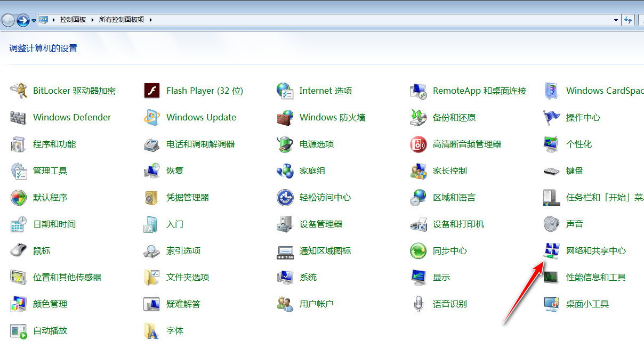This screenshot has height=349, width=644.
Task: Go back with the Back arrow button
Action: point(8,20)
